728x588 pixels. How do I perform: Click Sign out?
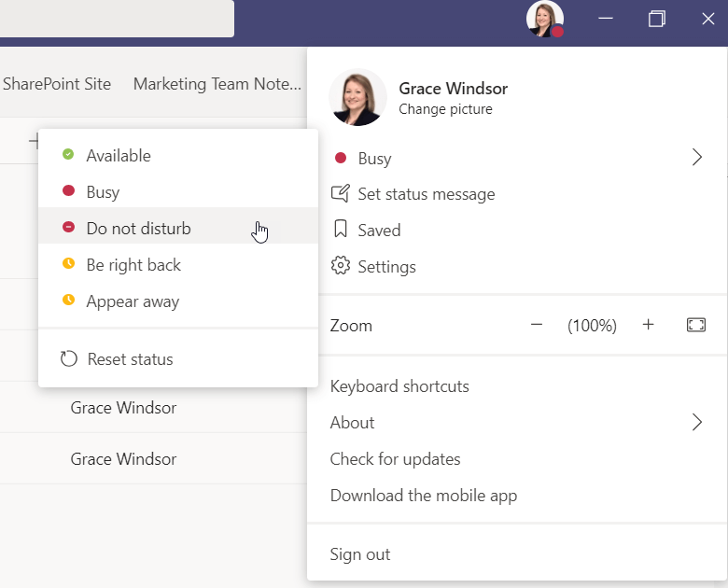[360, 554]
